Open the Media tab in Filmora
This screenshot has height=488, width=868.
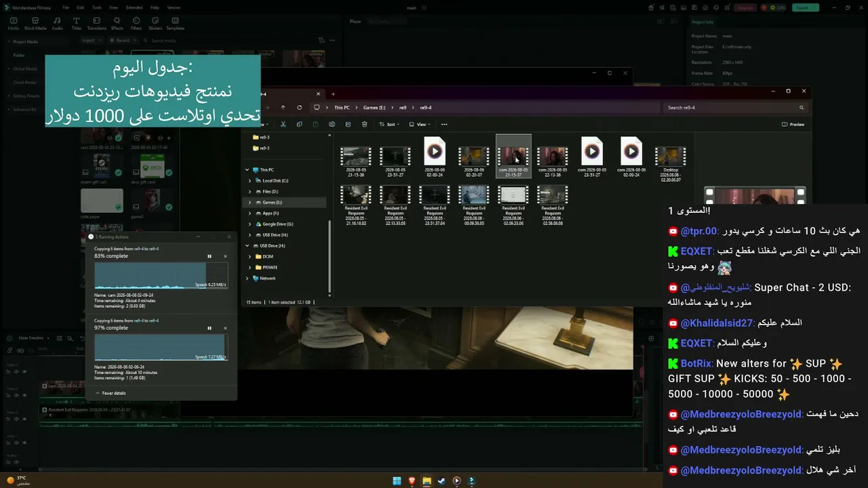[x=13, y=24]
